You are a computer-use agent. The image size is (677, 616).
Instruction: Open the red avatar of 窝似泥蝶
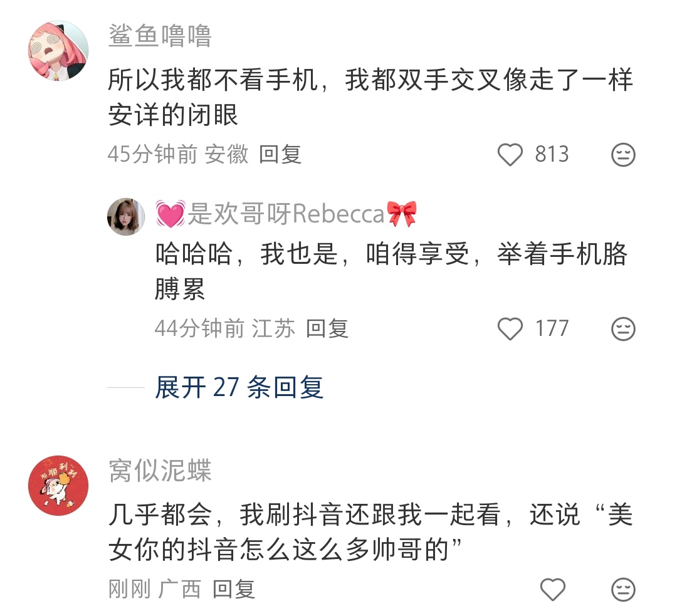click(58, 486)
